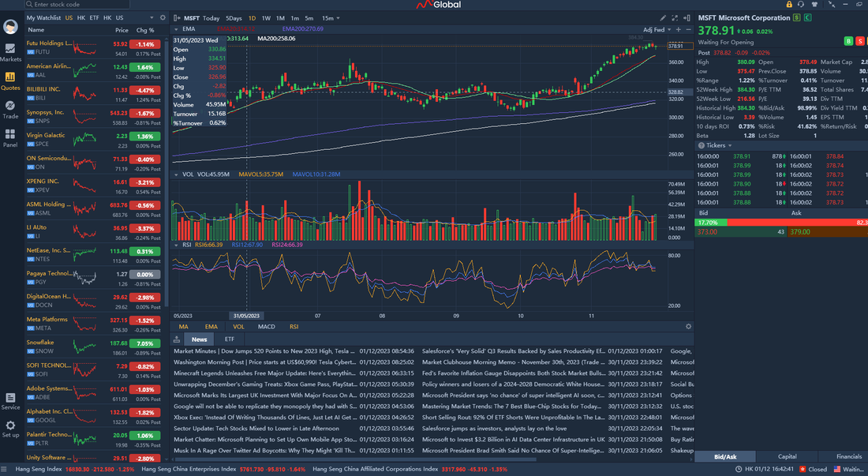Open the Trade sidebar section

pos(10,110)
